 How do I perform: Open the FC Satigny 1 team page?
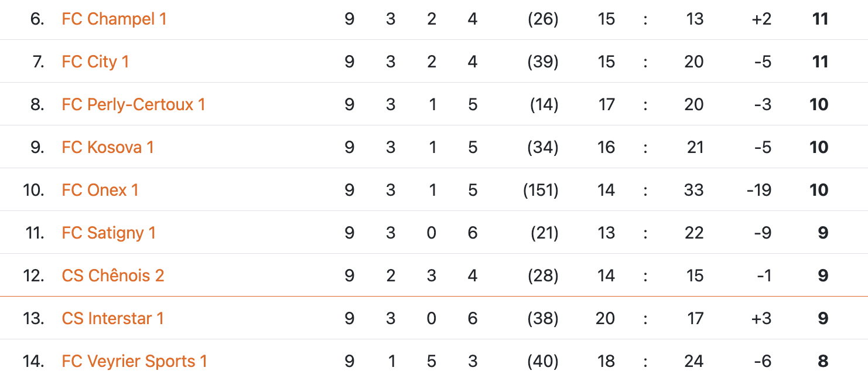[109, 233]
